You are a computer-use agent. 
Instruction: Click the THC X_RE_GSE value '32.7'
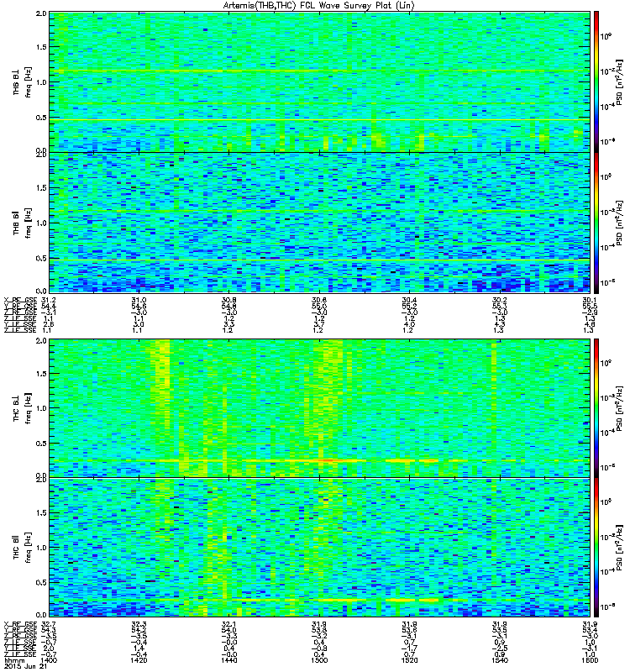tap(48, 624)
